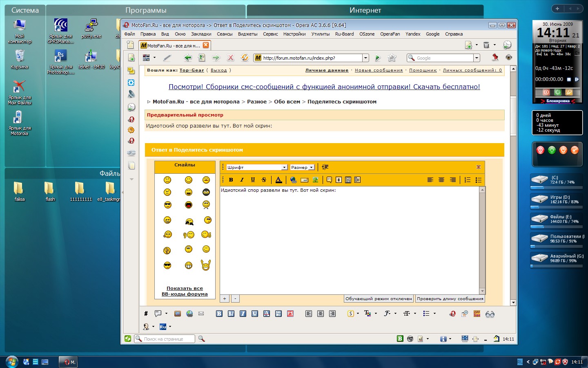The height and width of the screenshot is (368, 588).
Task: Insert a hyperlink using the globe icon
Action: tap(293, 180)
